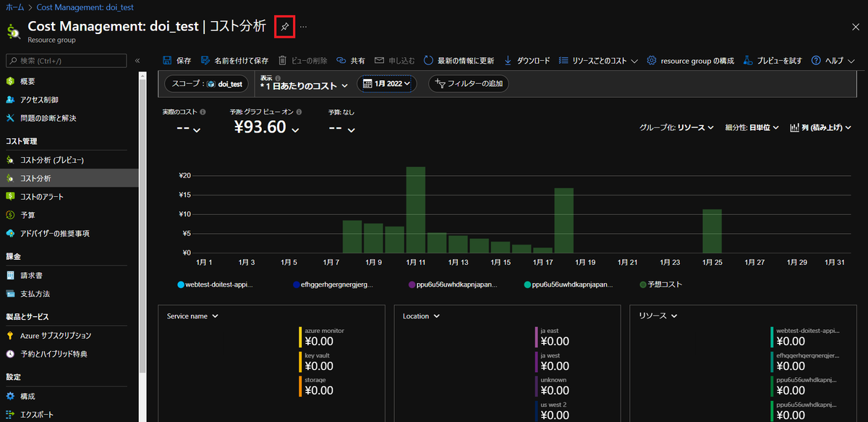Screen dimensions: 868x422
Task: Expand リソースごとのコスト dropdown
Action: [x=598, y=61]
